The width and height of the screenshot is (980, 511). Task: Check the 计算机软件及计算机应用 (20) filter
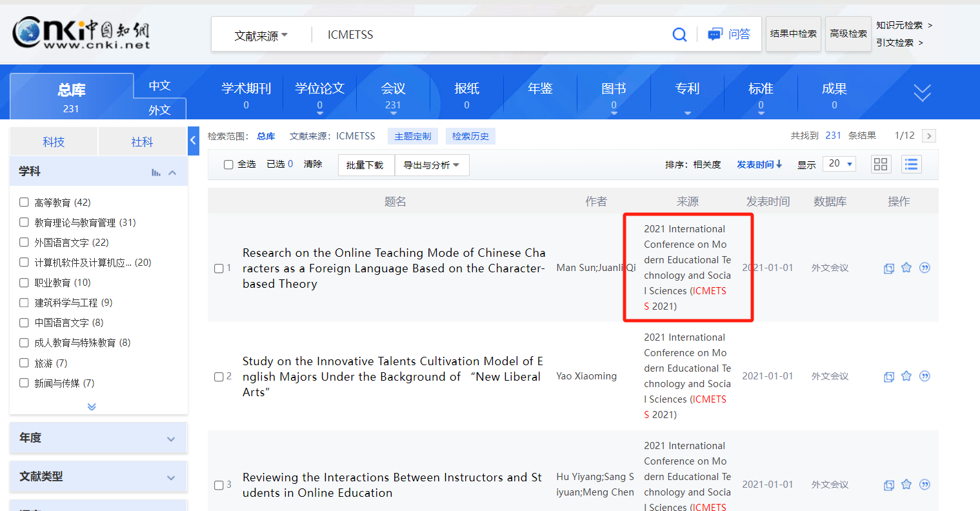click(x=24, y=262)
